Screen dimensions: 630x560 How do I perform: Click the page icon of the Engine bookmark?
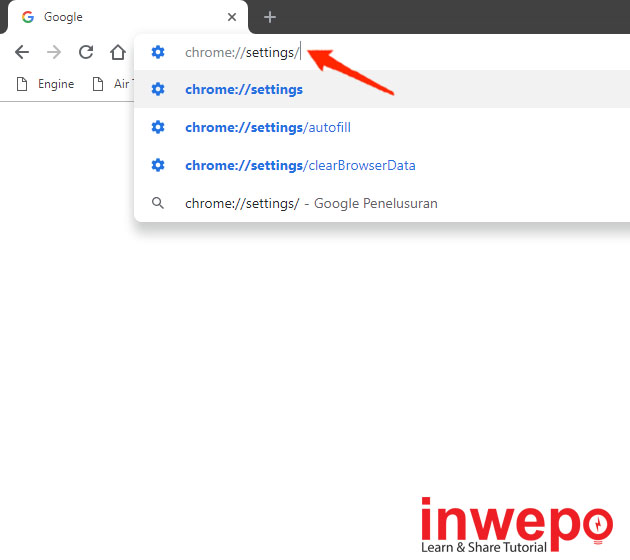point(22,84)
